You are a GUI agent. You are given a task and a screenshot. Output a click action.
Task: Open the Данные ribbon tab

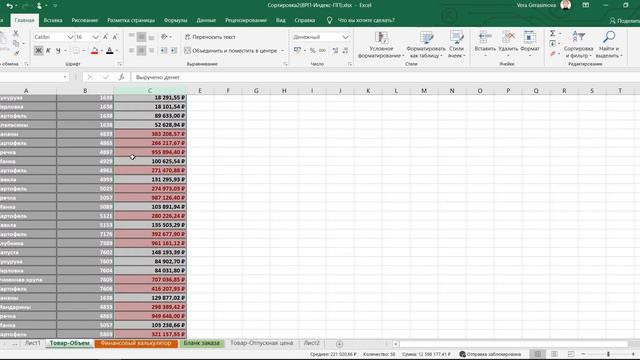(x=206, y=20)
